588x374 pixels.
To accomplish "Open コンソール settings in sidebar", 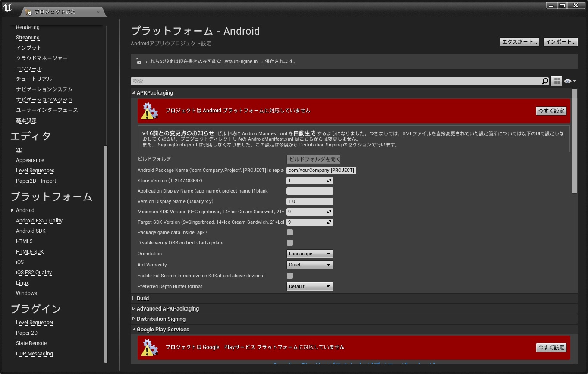I will click(x=29, y=69).
